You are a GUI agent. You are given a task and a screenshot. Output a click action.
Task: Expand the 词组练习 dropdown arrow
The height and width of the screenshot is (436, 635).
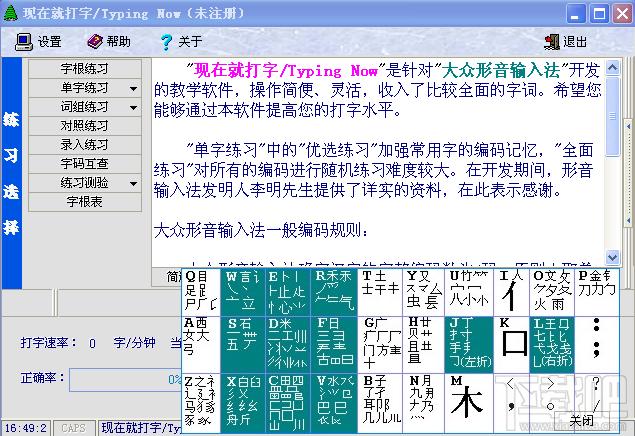pos(133,107)
